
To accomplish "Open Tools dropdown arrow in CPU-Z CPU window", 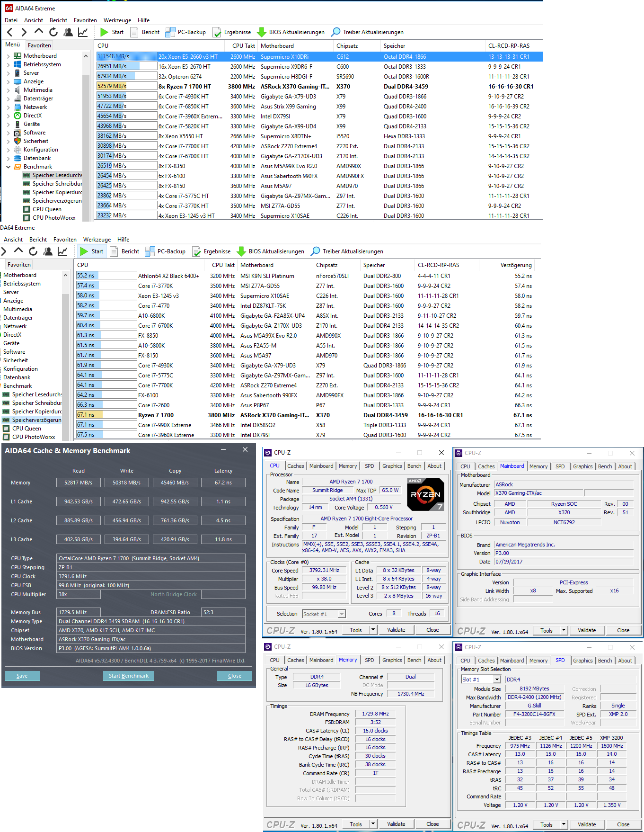I will [x=373, y=630].
